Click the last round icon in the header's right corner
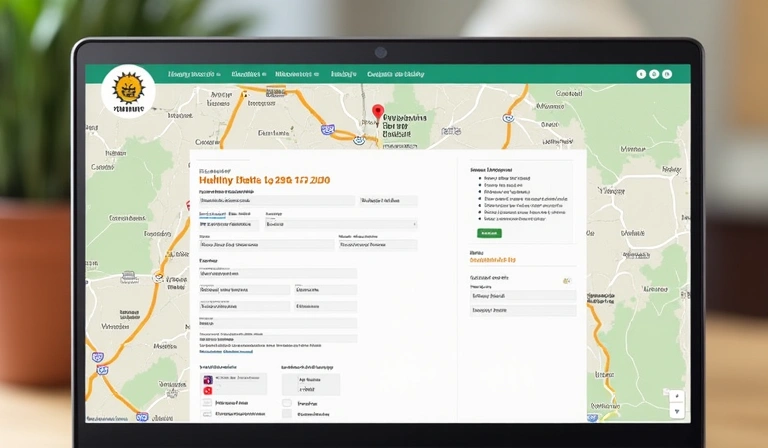 click(669, 74)
